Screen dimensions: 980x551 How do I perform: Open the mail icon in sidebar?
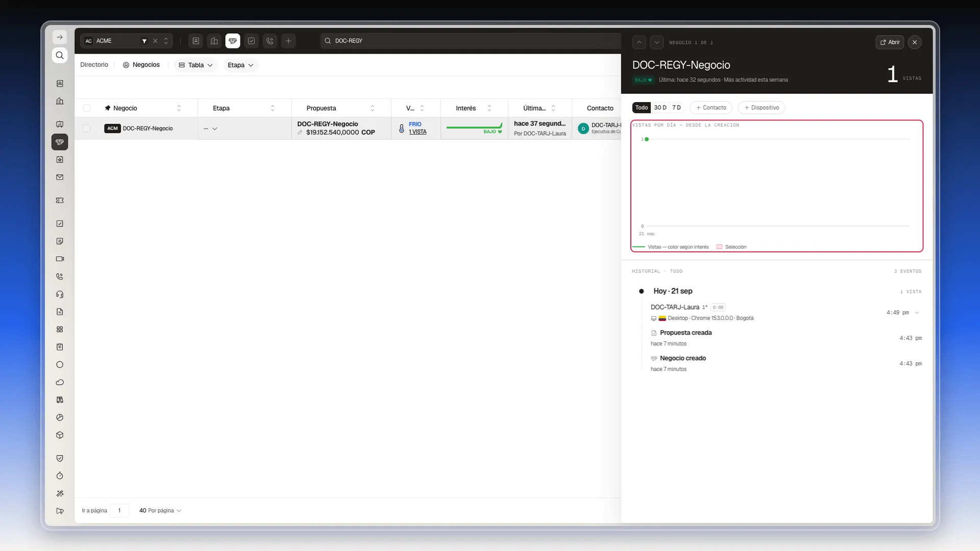(60, 177)
